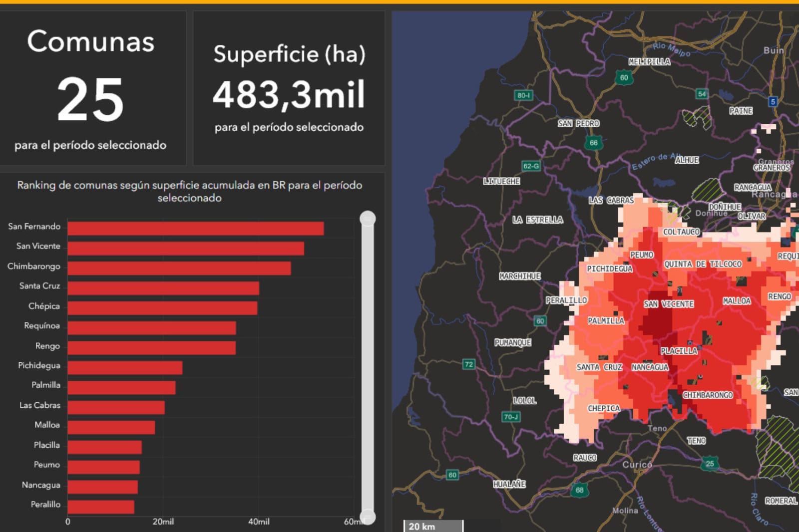The image size is (799, 532).
Task: Click the route 25 shield near Teno
Action: [x=710, y=464]
